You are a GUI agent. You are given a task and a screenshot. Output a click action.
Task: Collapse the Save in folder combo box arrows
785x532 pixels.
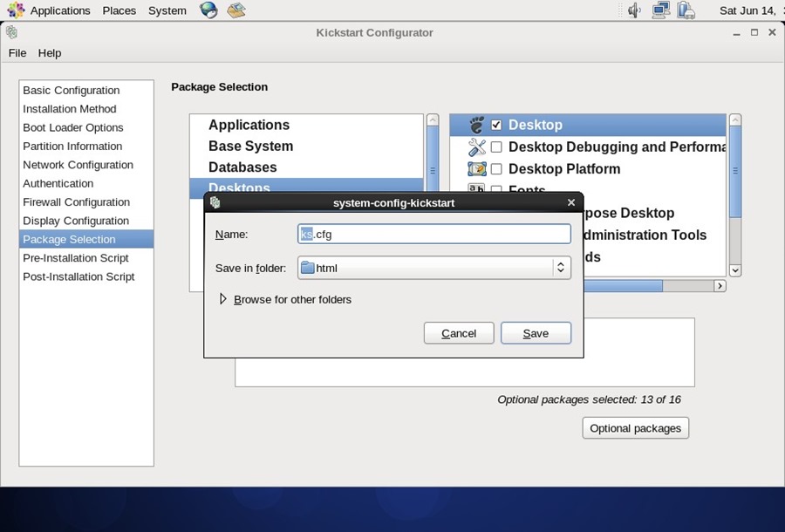pyautogui.click(x=561, y=268)
